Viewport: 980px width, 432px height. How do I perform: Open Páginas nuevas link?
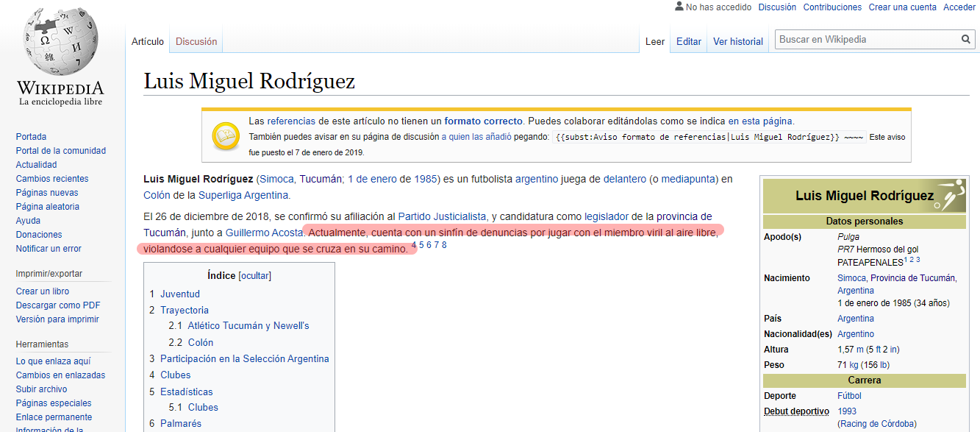tap(48, 193)
